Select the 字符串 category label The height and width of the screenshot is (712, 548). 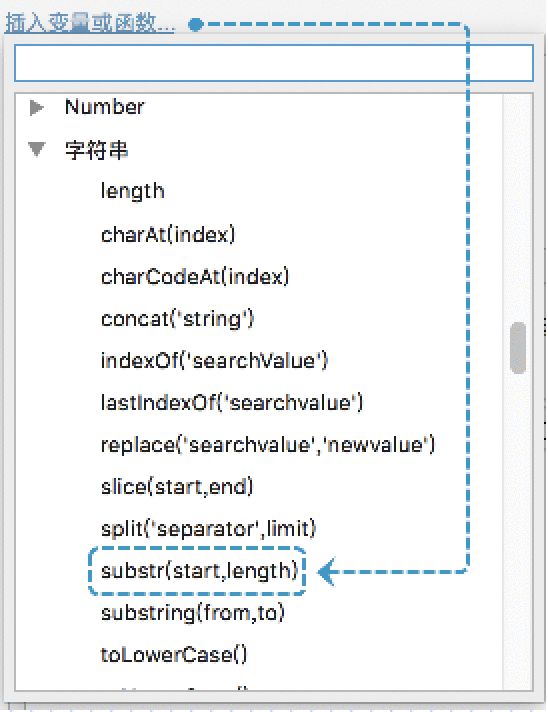point(96,149)
